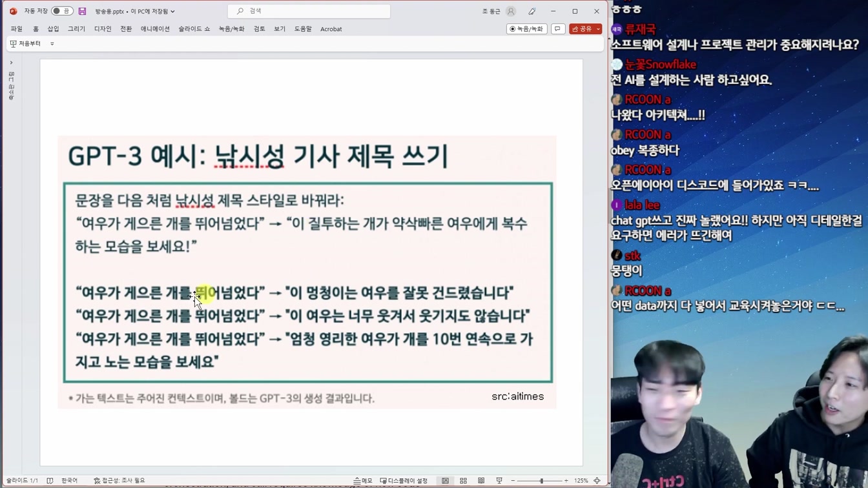Click the 'src:aitimes' text on slide
The image size is (868, 488).
click(517, 396)
